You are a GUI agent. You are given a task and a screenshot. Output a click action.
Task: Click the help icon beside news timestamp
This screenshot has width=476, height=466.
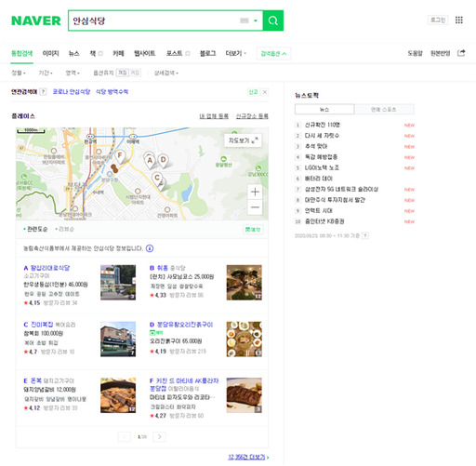coord(365,235)
